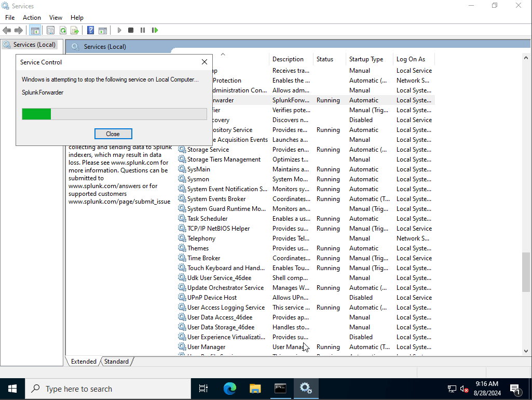This screenshot has height=400, width=532.
Task: Click the Time Broker gear icon
Action: point(182,258)
